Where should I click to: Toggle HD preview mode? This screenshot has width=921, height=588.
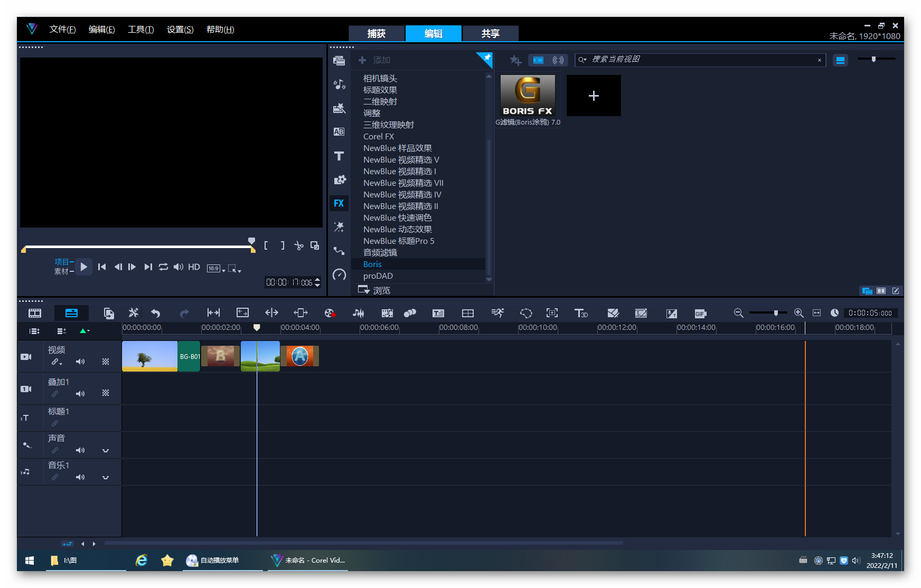click(194, 267)
